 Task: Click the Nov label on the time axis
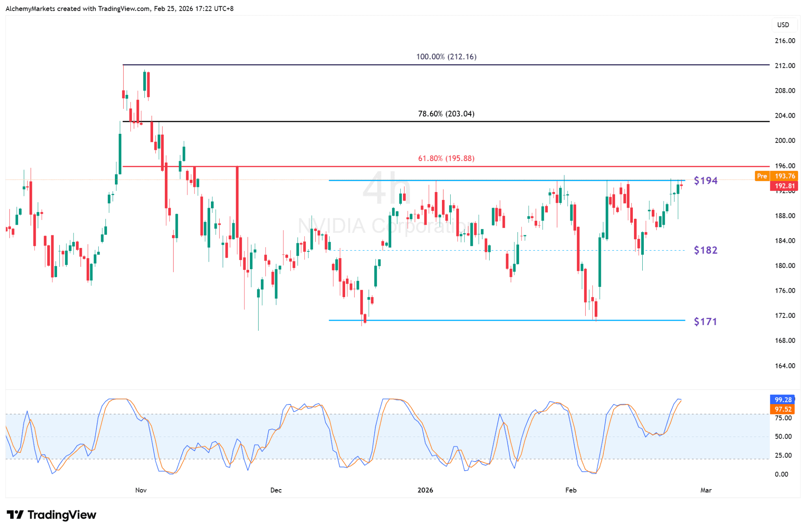[141, 490]
